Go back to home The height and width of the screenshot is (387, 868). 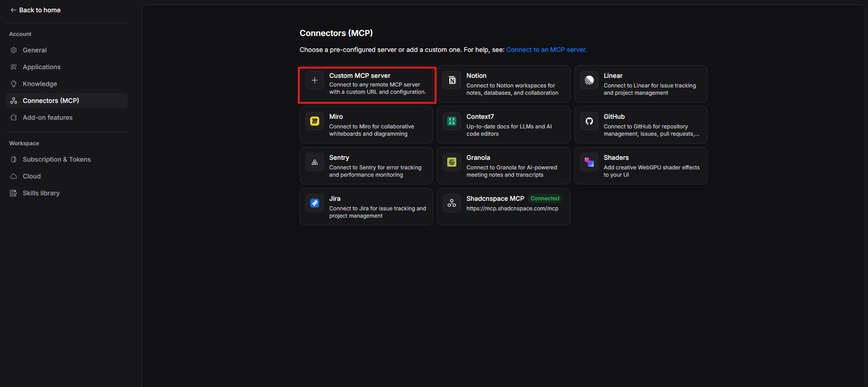pos(36,10)
